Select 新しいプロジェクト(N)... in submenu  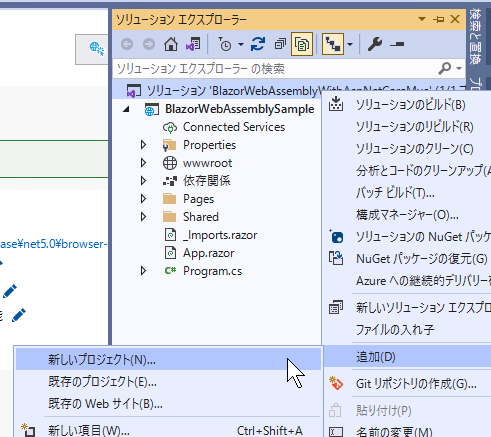(168, 360)
